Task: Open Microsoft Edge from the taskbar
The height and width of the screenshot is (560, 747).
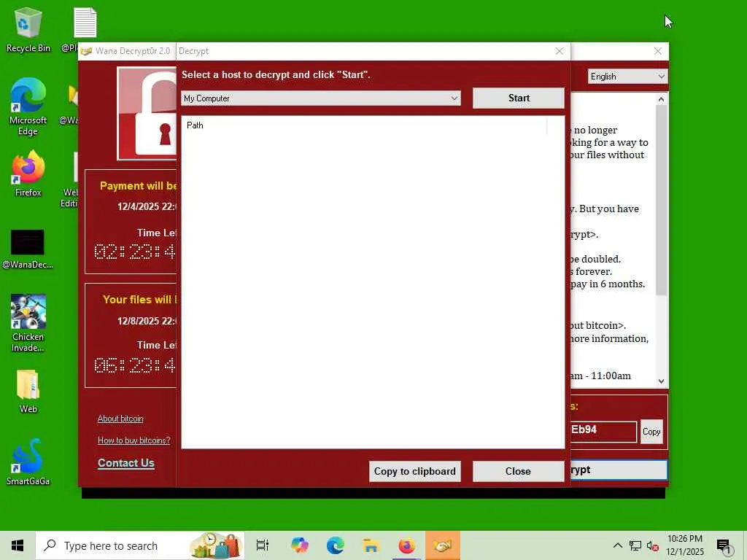Action: (x=336, y=545)
